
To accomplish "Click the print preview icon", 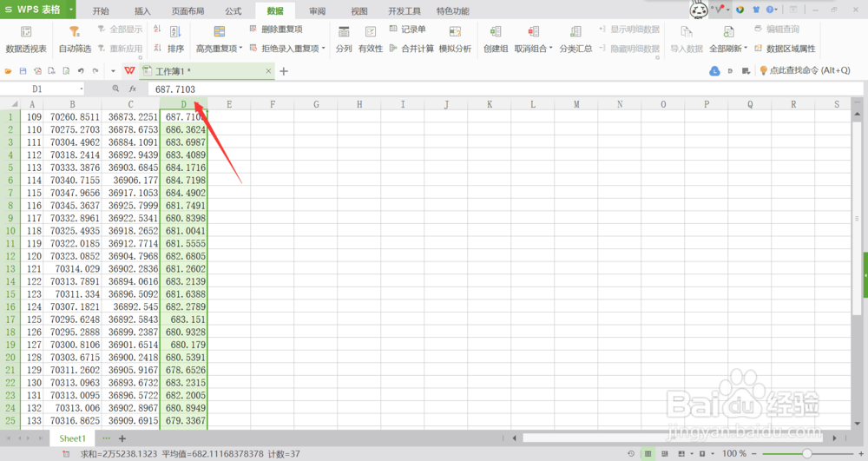I will 66,71.
